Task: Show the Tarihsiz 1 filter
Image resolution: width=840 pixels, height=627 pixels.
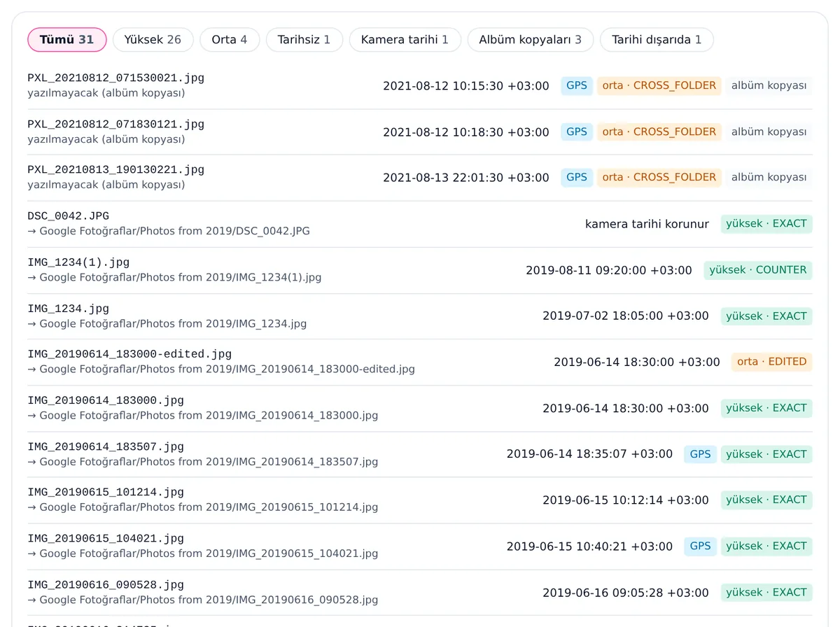Action: [304, 40]
